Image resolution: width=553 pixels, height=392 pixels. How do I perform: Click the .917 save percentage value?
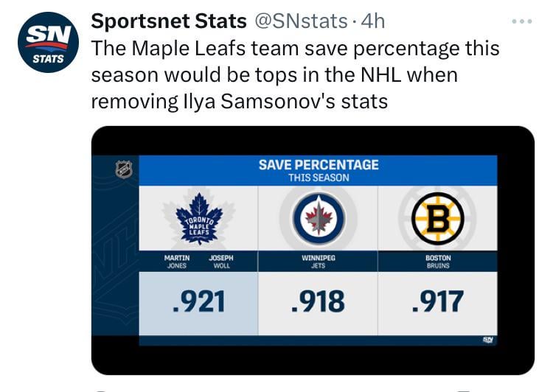coord(437,301)
